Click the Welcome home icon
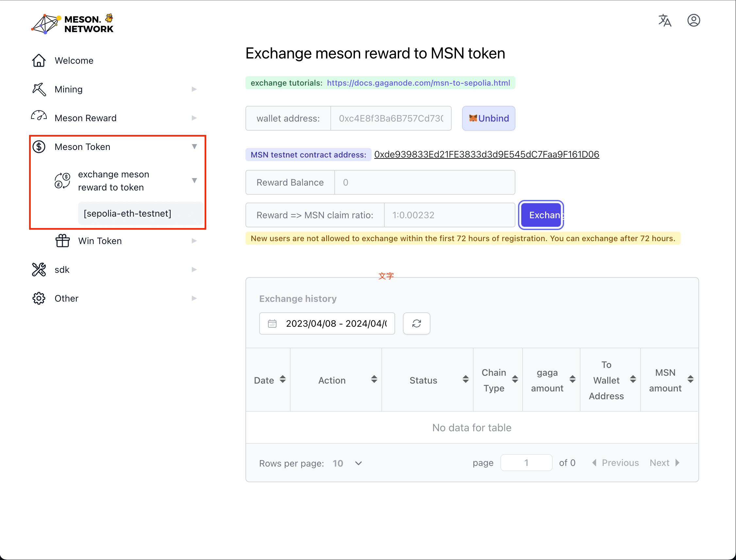 [39, 60]
